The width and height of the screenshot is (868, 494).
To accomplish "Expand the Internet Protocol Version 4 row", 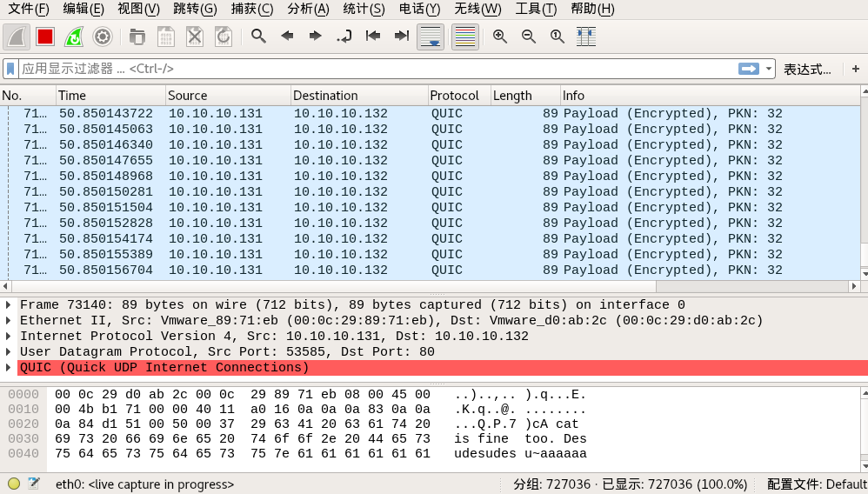I will point(9,336).
